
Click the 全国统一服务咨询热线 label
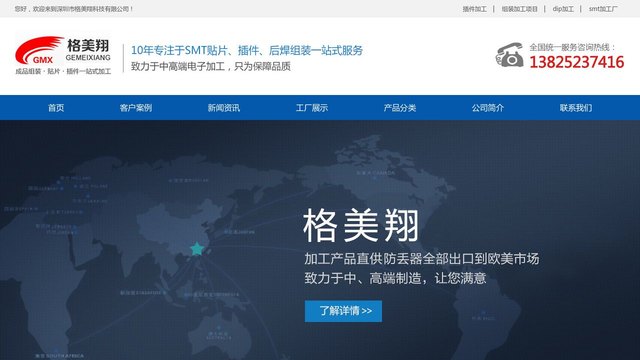572,47
